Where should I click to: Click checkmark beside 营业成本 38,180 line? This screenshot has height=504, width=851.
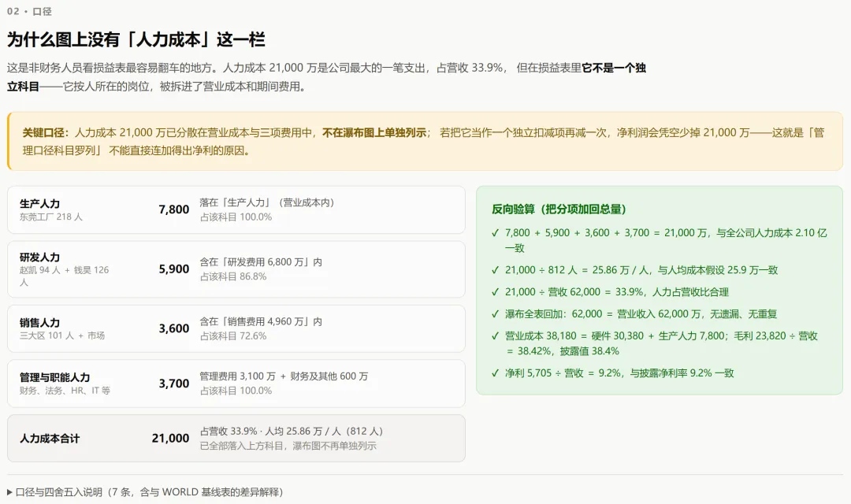[x=495, y=336]
